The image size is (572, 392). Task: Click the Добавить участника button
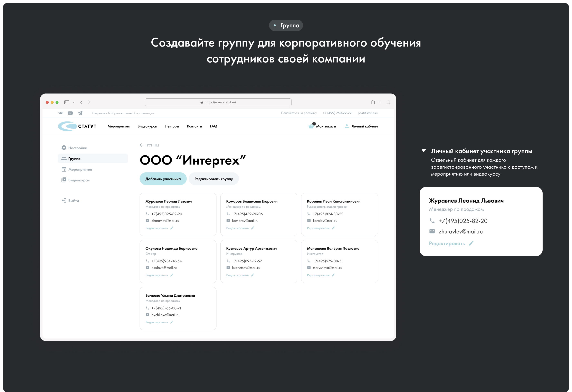[x=163, y=179]
